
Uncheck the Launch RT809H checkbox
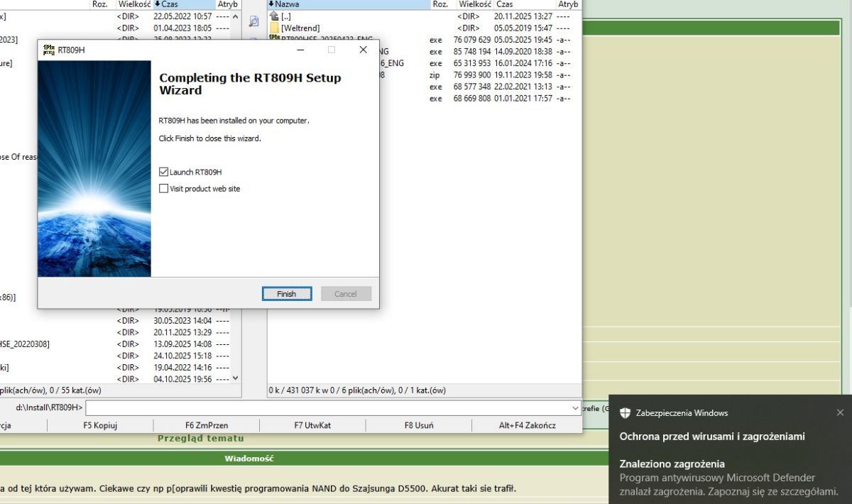[x=164, y=172]
